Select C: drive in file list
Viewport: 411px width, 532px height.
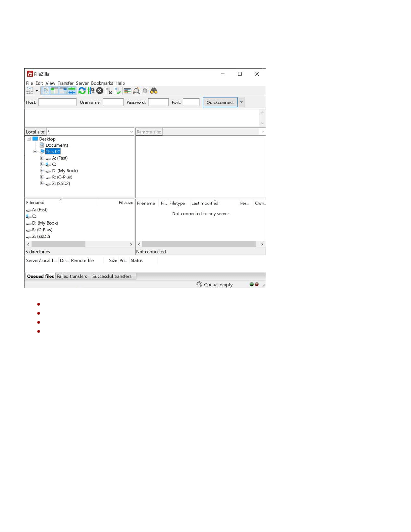pyautogui.click(x=34, y=216)
